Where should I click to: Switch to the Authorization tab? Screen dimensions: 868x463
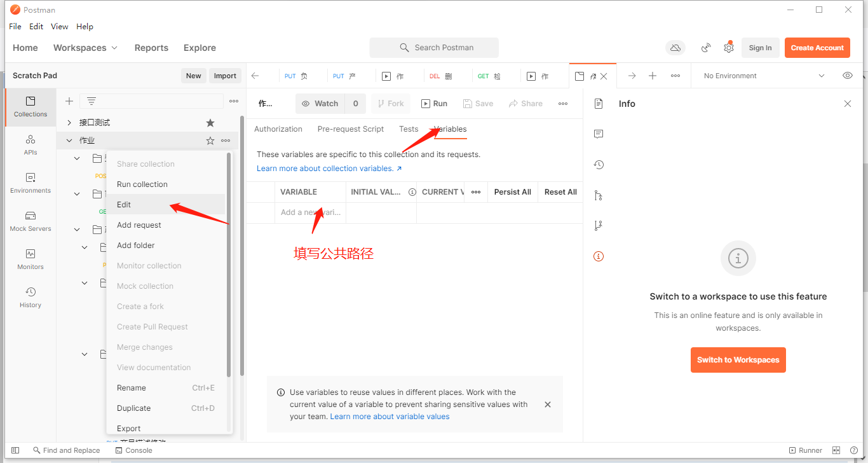pyautogui.click(x=278, y=129)
